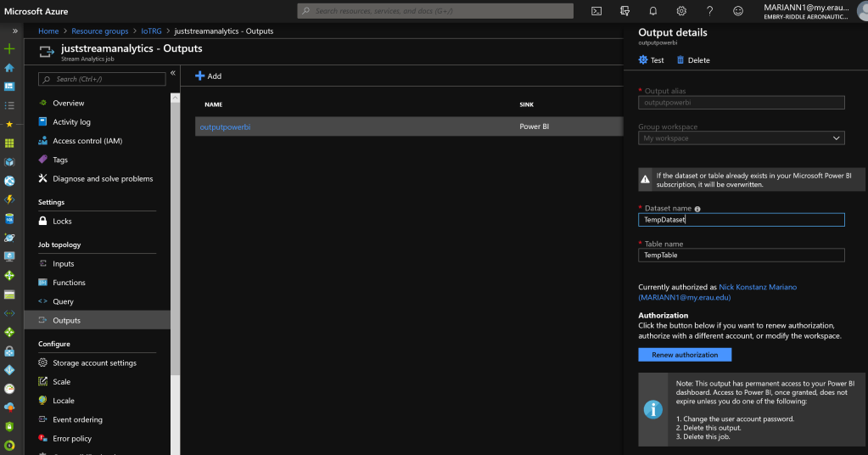
Task: Expand the left sidebar with chevrons
Action: 14,31
